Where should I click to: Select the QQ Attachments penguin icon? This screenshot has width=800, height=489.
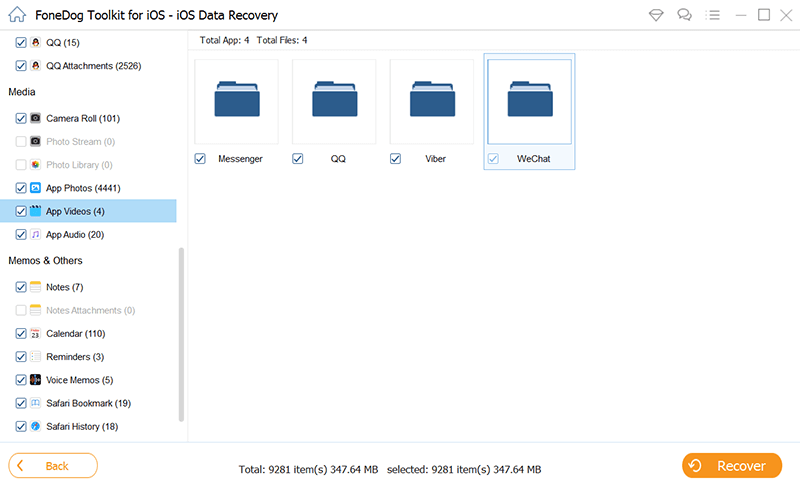pos(35,66)
